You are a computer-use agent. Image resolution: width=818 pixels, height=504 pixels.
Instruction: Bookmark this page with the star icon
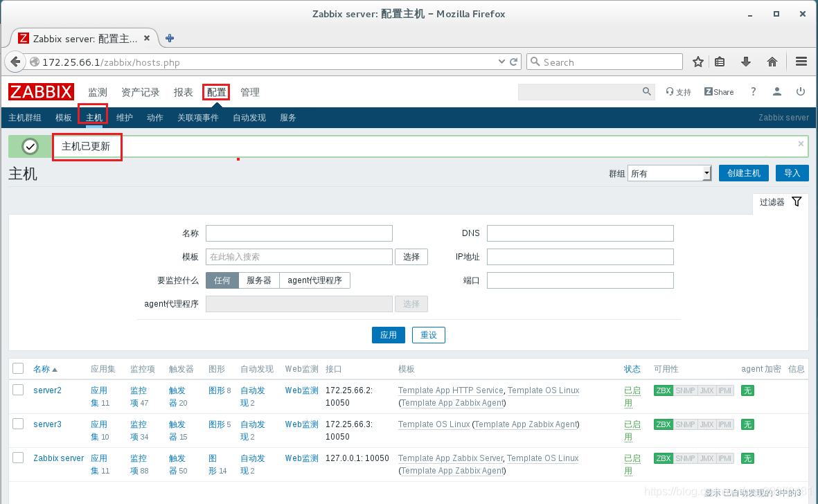[x=698, y=62]
